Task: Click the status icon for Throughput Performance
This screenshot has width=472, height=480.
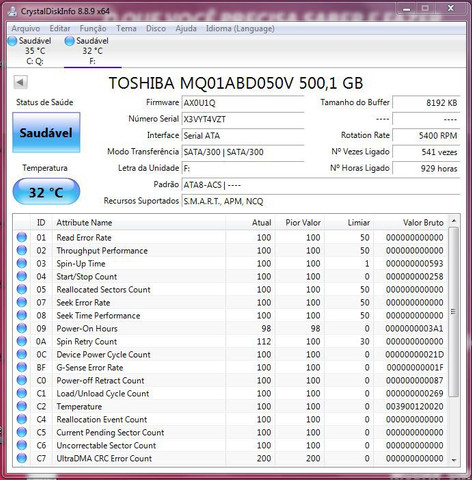Action: [22, 250]
